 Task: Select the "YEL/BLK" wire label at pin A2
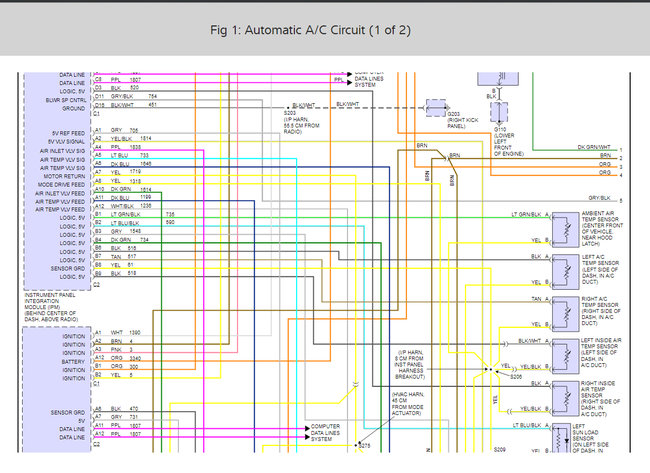[x=121, y=138]
